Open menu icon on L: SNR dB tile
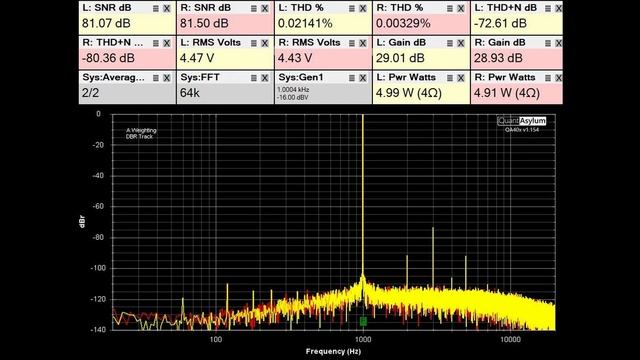The width and height of the screenshot is (640, 360). [156, 8]
